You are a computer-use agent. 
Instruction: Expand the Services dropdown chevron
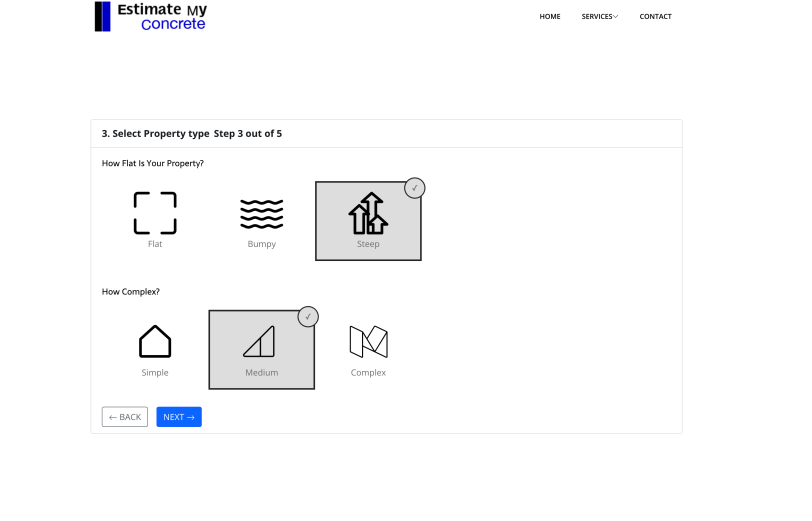point(616,17)
